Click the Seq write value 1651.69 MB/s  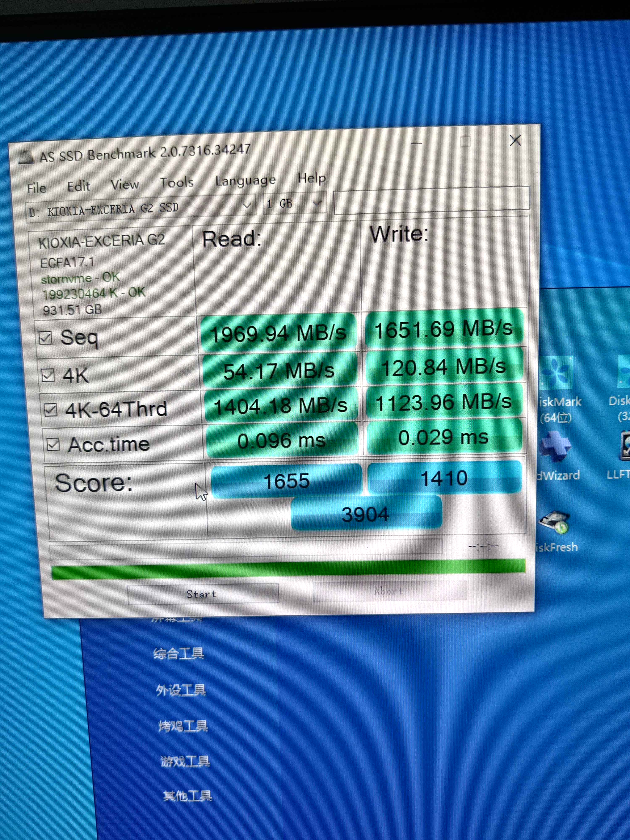(444, 328)
